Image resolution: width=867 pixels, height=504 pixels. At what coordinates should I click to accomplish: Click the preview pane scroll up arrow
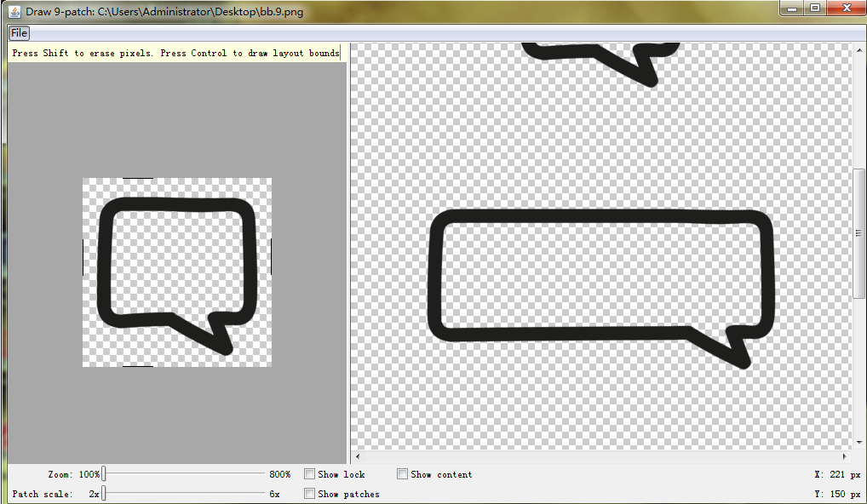point(859,50)
